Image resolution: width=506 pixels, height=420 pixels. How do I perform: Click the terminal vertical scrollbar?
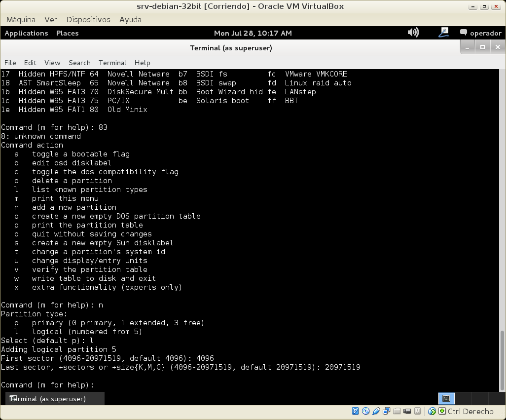[x=503, y=360]
